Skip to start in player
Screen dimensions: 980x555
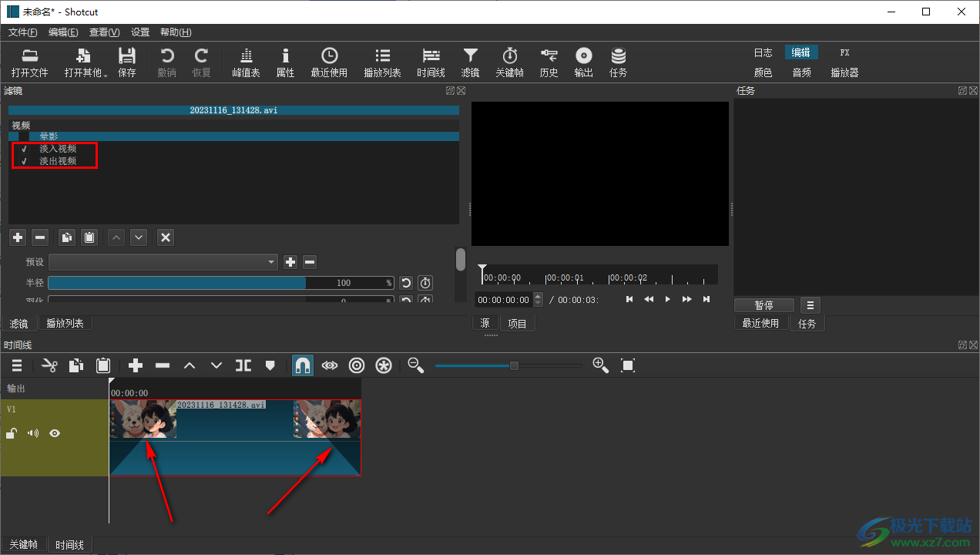click(x=629, y=299)
